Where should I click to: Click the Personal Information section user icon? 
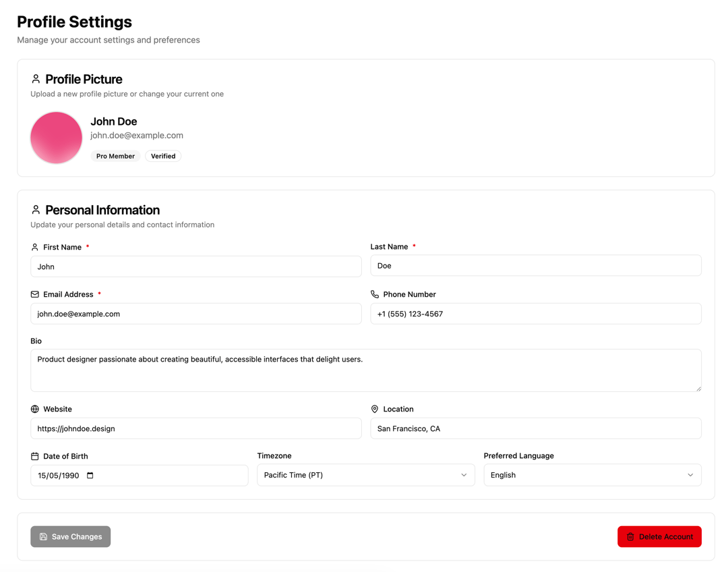click(36, 210)
